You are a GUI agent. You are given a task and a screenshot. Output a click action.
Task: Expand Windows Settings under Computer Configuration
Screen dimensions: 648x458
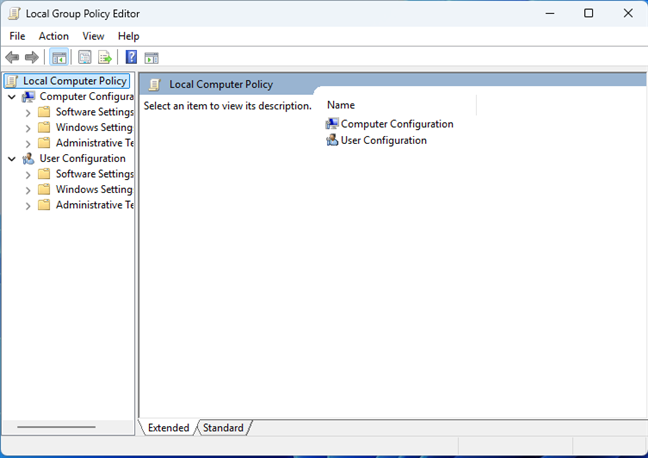(x=28, y=128)
